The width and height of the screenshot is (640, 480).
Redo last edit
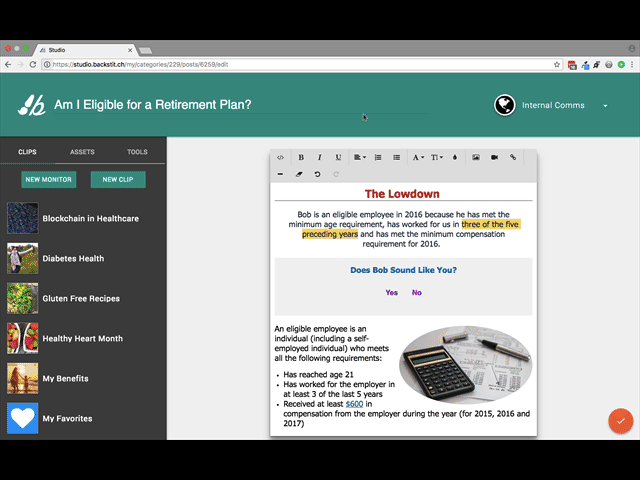pyautogui.click(x=336, y=174)
